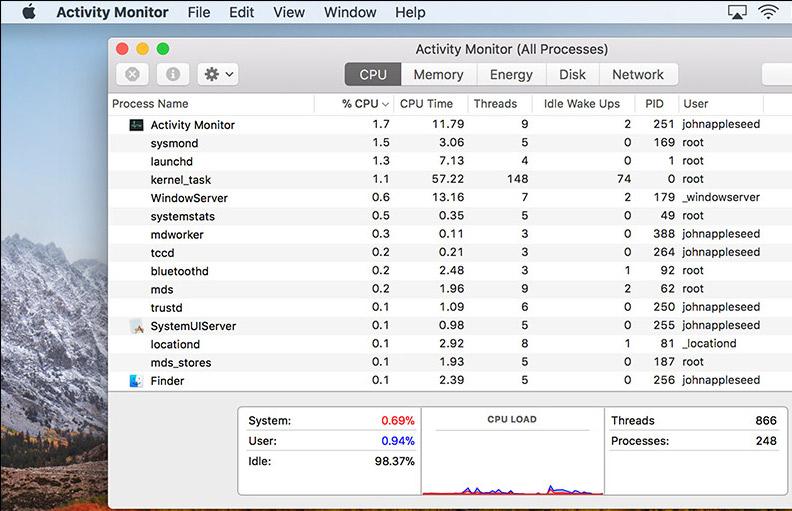Select the mds_stores process row
The height and width of the screenshot is (511, 792).
(450, 362)
